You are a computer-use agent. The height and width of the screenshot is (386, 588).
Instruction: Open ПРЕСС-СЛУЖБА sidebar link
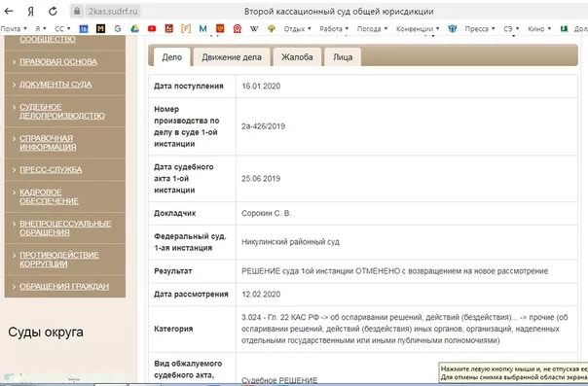[x=51, y=169]
